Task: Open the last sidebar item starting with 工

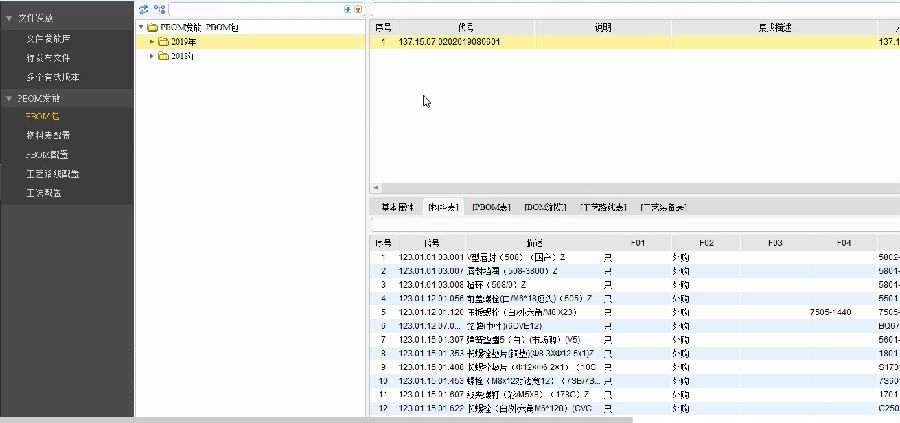Action: click(x=44, y=193)
